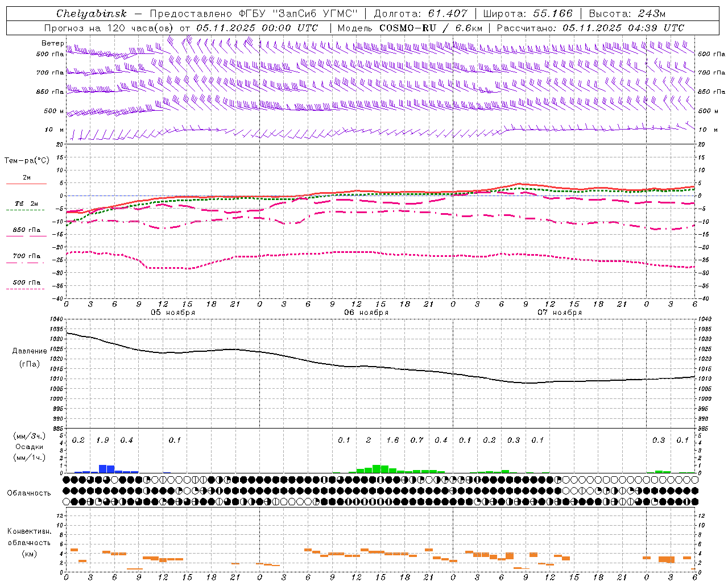Click the tallest green precipitation bar
This screenshot has height=582, width=728.
pyautogui.click(x=377, y=469)
